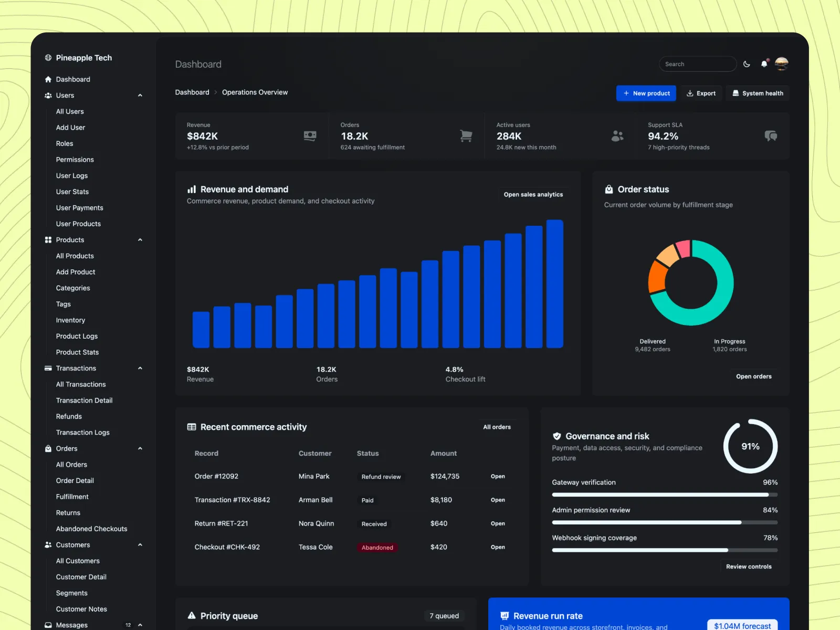
Task: Click the All orders button
Action: (x=497, y=427)
